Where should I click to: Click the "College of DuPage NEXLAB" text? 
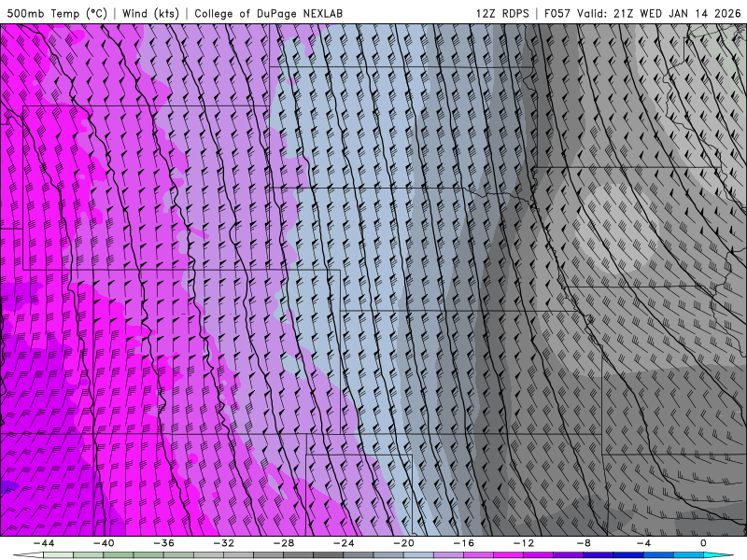(x=268, y=13)
